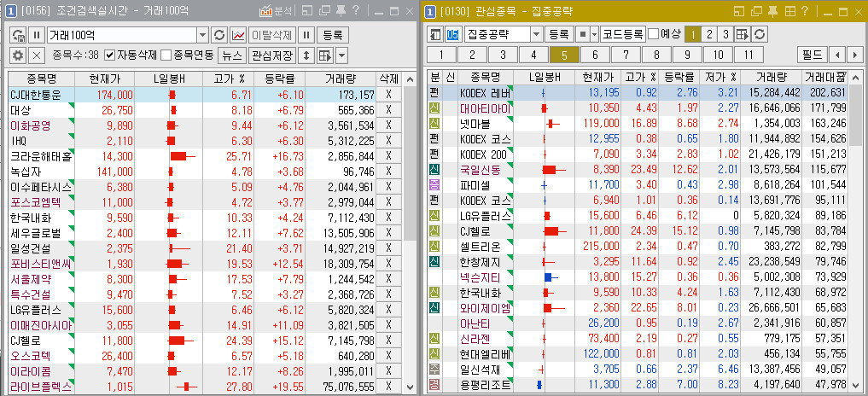Open 분석 analysis in the 조건검색실시간 title bar
This screenshot has height=396, width=868.
(275, 10)
